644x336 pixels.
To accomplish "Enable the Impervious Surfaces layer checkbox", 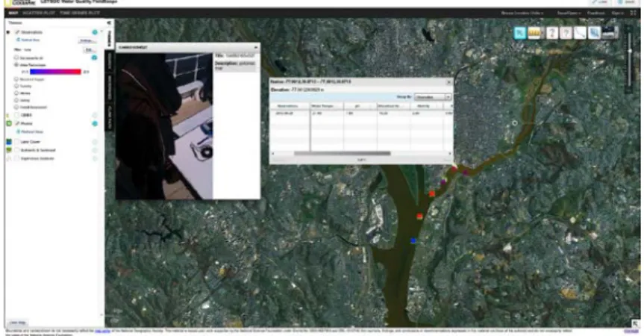I will [x=17, y=158].
